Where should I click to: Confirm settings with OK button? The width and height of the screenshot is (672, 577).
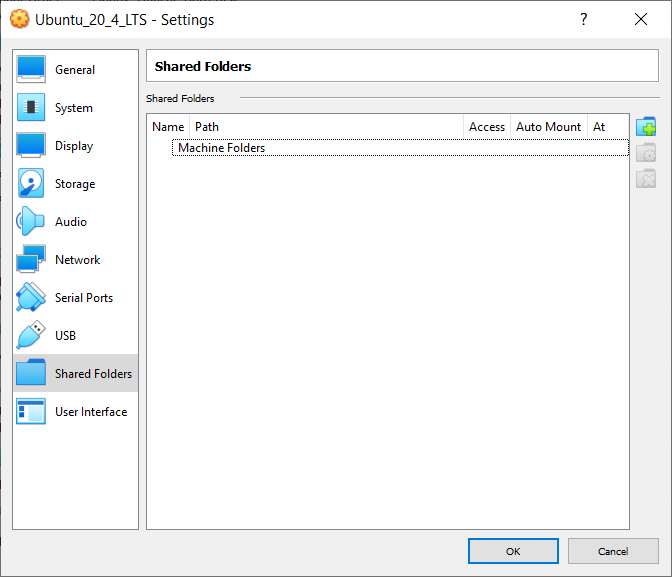(x=513, y=551)
